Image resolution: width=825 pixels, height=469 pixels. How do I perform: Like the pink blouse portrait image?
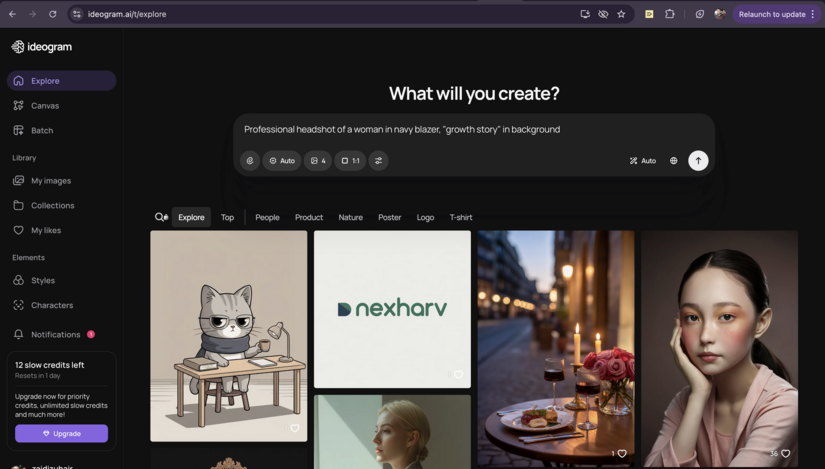point(786,453)
